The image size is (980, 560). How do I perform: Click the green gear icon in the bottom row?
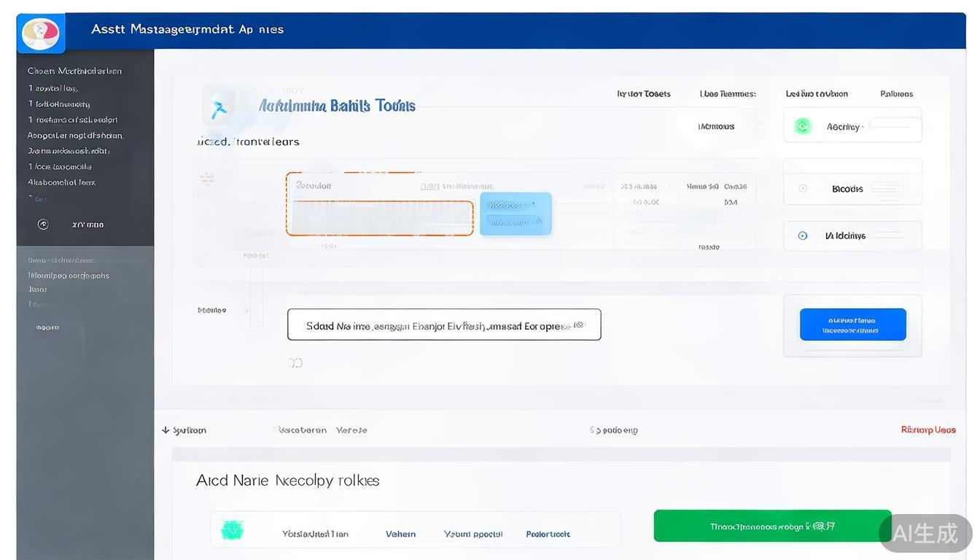(x=232, y=530)
